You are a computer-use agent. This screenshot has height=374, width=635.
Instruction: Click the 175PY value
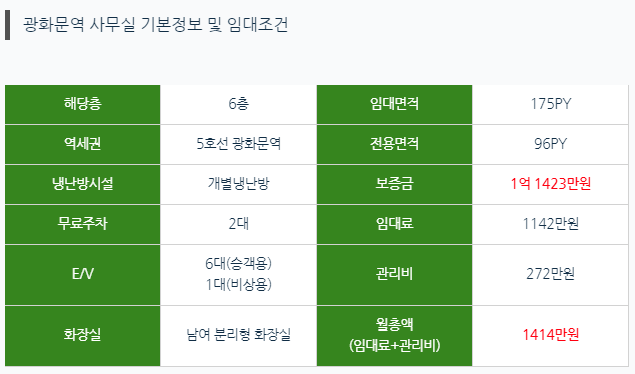[551, 104]
